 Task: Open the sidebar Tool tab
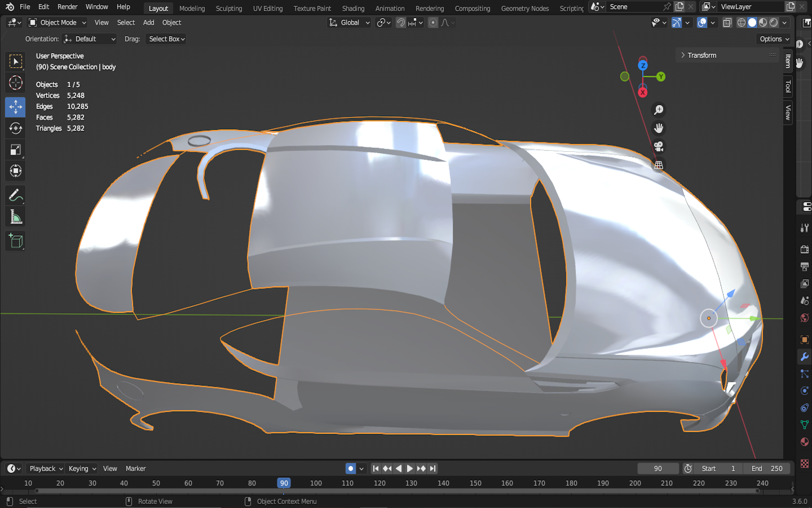[788, 86]
